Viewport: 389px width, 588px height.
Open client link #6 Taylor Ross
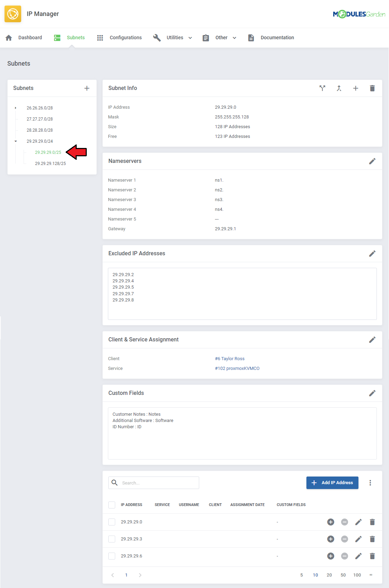[x=230, y=359]
